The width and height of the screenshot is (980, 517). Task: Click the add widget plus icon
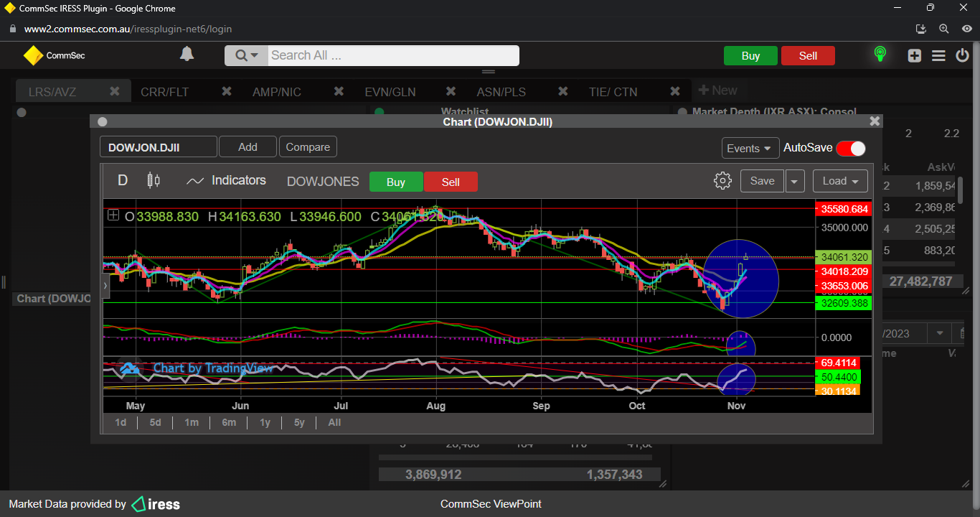(914, 55)
